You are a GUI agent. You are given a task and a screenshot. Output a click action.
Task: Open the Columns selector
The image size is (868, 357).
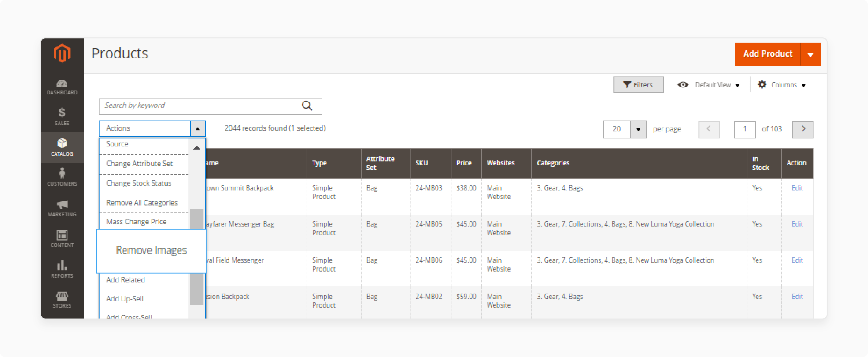(782, 85)
